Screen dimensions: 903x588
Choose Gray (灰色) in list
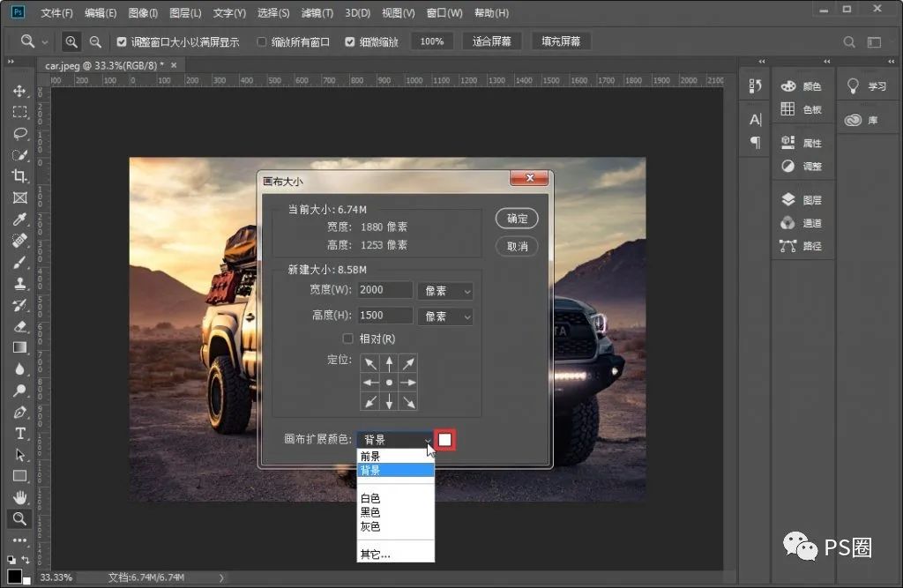tap(396, 526)
